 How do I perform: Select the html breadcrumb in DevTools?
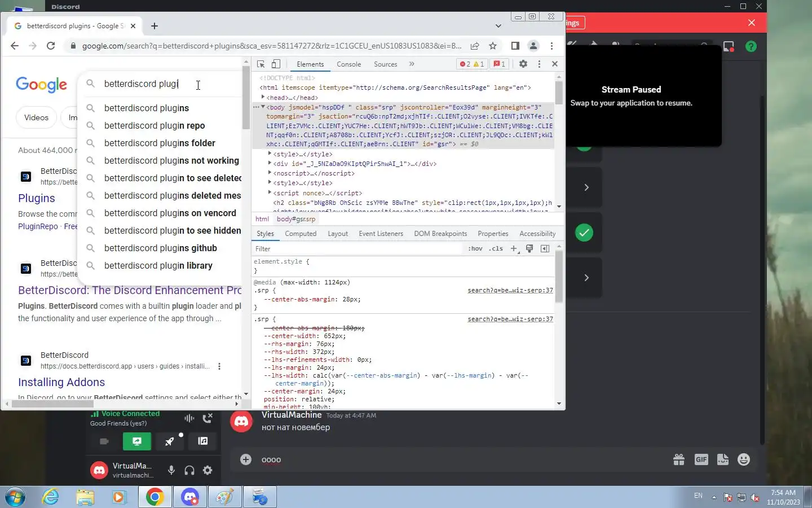[x=262, y=219]
